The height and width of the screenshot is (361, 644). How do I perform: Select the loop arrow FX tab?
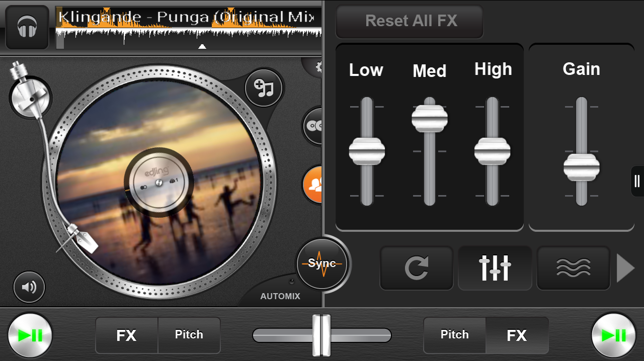pos(417,268)
